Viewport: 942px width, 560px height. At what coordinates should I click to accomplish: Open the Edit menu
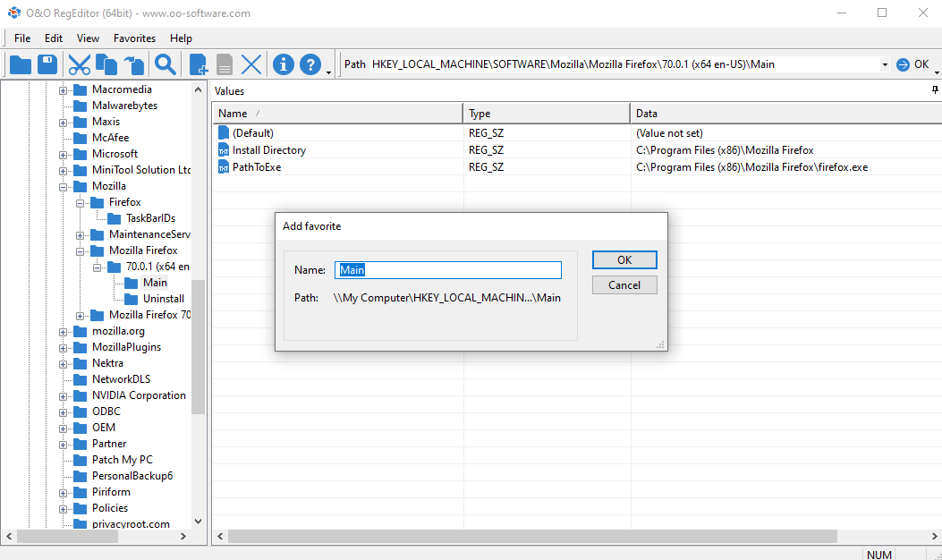tap(54, 38)
